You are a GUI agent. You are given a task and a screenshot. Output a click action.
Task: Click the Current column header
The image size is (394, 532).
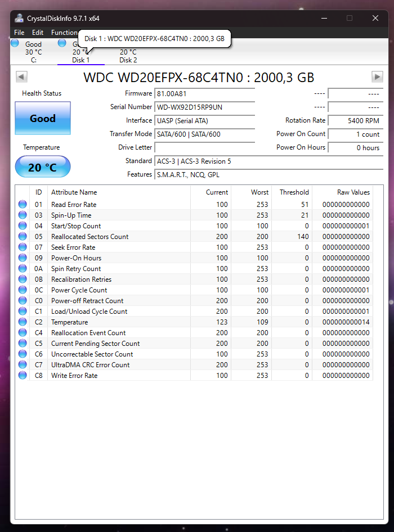(211, 192)
